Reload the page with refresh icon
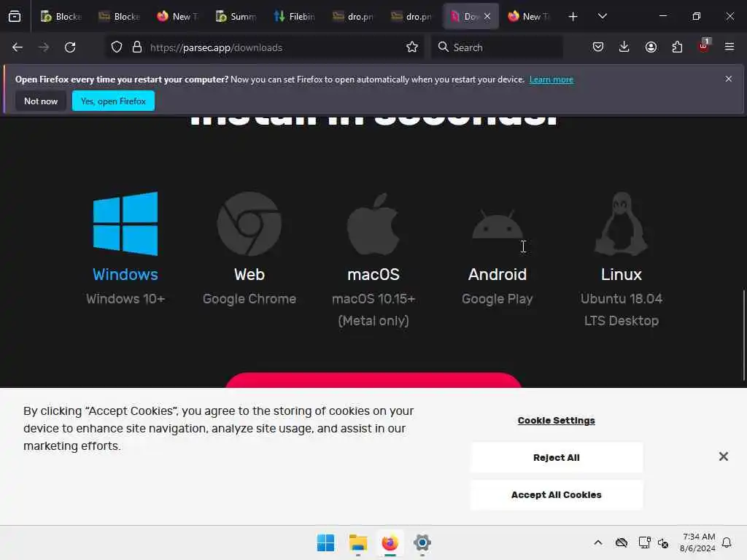 (x=70, y=47)
